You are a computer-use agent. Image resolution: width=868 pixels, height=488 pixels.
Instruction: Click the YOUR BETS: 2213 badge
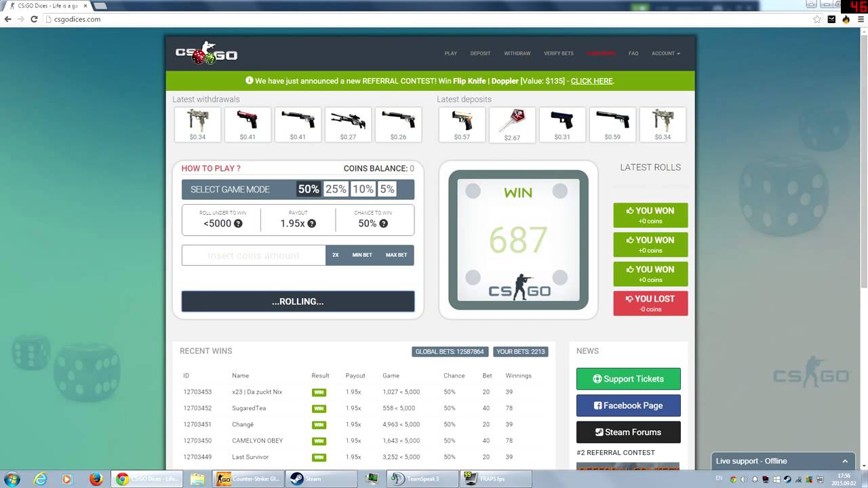pyautogui.click(x=520, y=352)
